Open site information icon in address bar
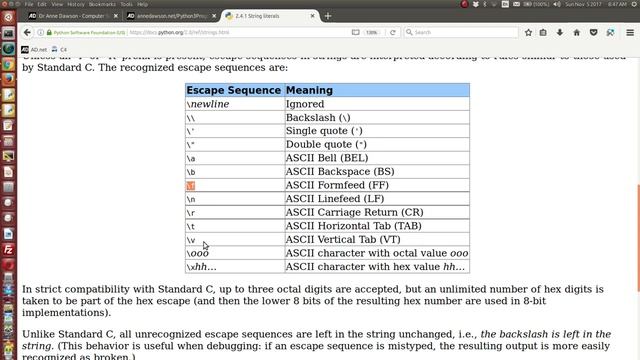Viewport: 640px width, 360px height. click(41, 32)
